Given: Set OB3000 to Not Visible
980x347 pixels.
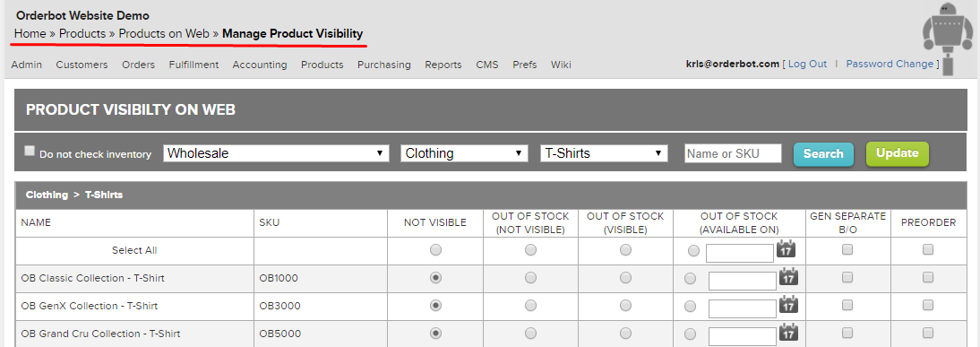Looking at the screenshot, I should pos(435,305).
